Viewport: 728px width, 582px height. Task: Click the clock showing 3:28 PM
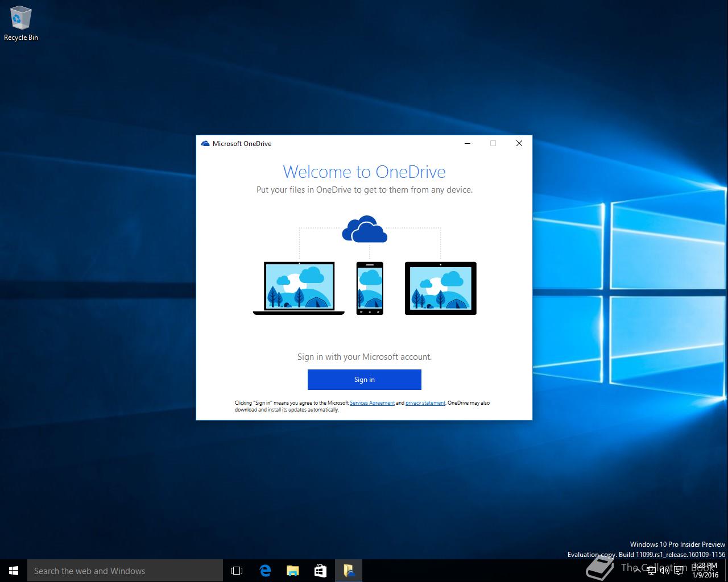(x=705, y=571)
